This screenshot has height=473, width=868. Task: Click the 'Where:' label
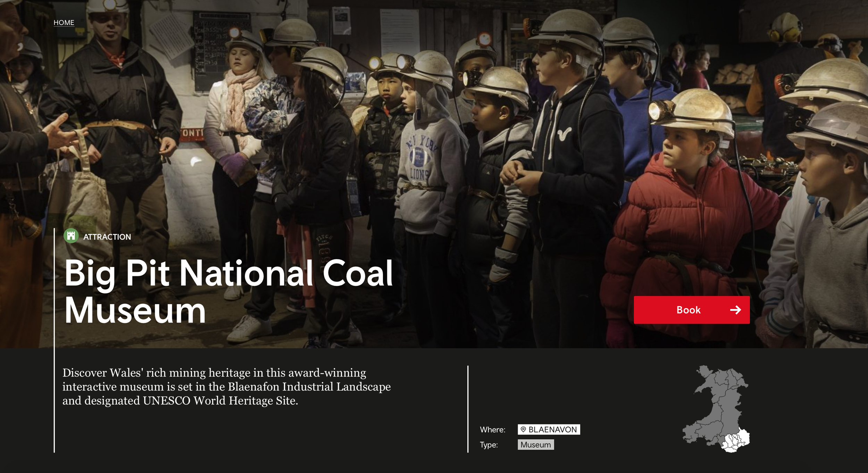point(492,430)
